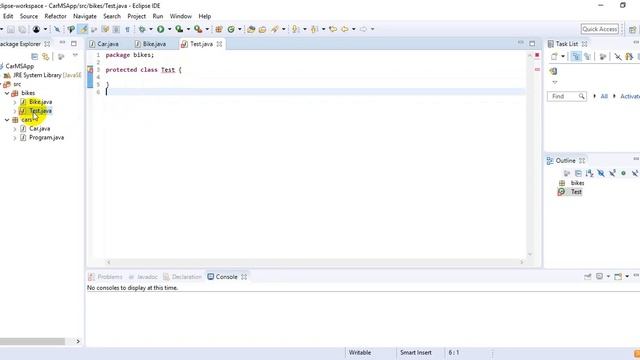
Task: Select Test class in Outline
Action: click(x=576, y=192)
